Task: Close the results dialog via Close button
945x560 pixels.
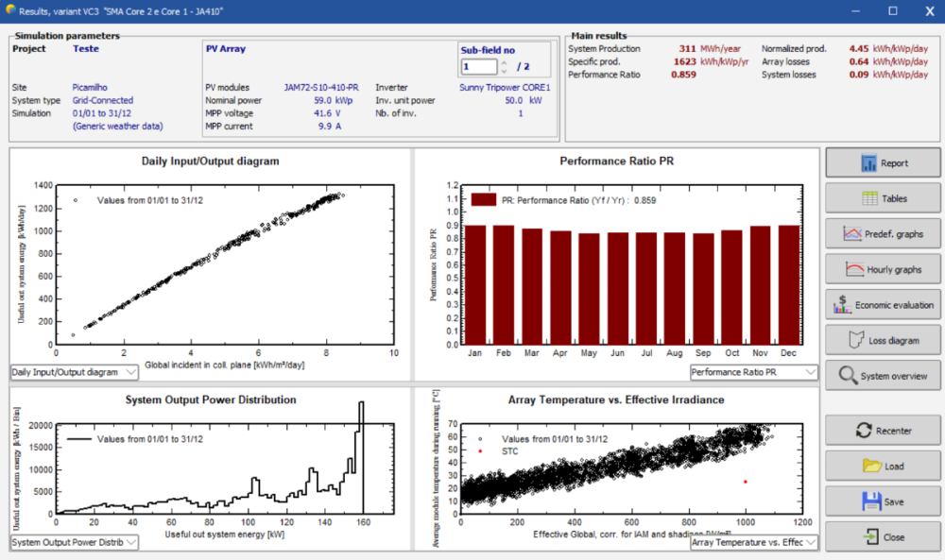Action: point(883,537)
